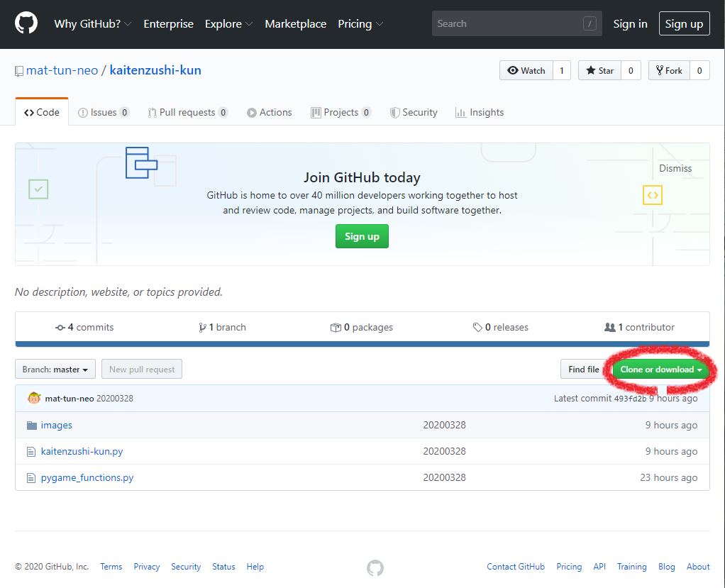Screen dimensions: 725x588
Task: Click the mat-tun-neo avatar in commit row
Action: pyautogui.click(x=34, y=398)
